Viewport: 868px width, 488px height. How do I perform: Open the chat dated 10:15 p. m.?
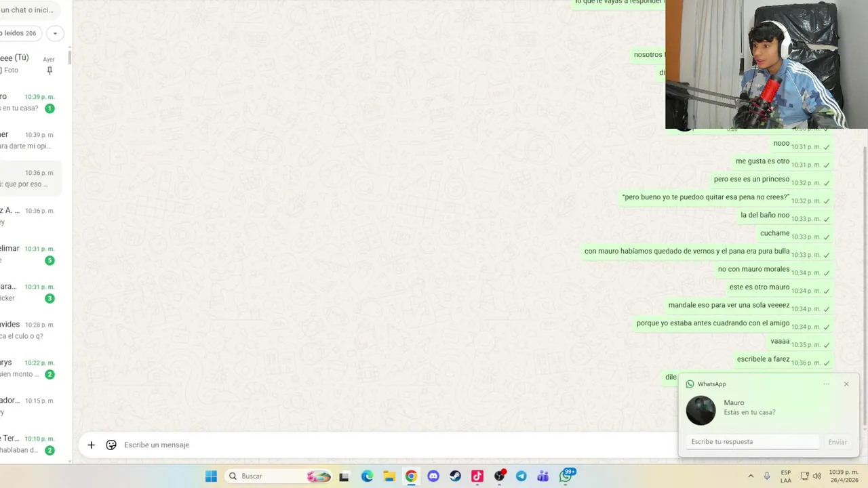pyautogui.click(x=31, y=406)
